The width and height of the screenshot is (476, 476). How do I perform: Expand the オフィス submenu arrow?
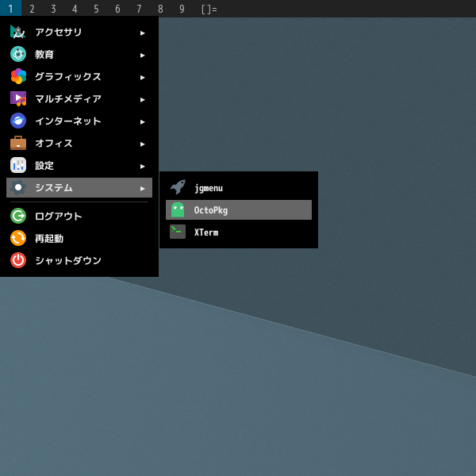[142, 144]
